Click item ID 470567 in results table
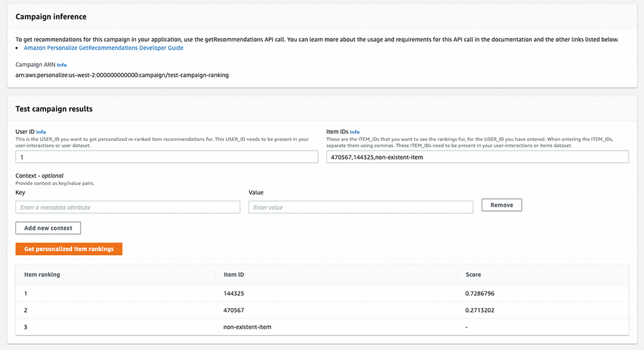 click(234, 310)
